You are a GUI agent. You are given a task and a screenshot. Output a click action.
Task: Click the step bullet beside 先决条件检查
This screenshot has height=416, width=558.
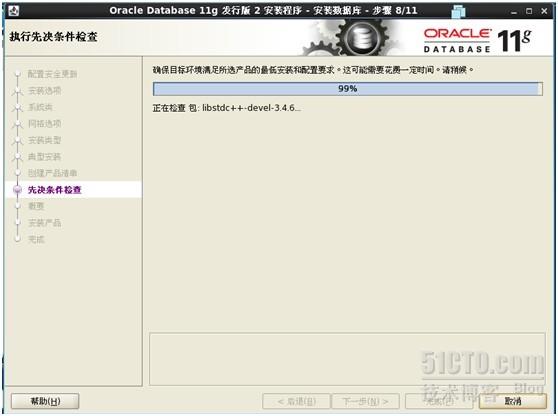17,190
